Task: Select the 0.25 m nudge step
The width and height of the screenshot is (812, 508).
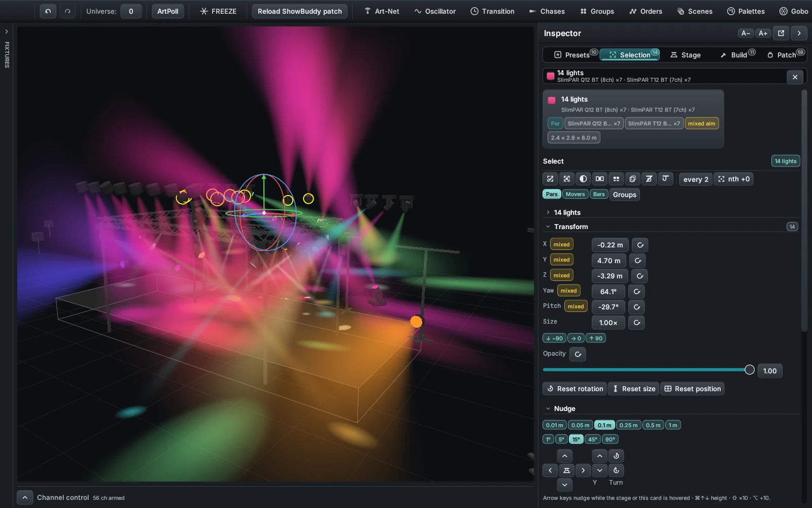Action: pyautogui.click(x=628, y=425)
